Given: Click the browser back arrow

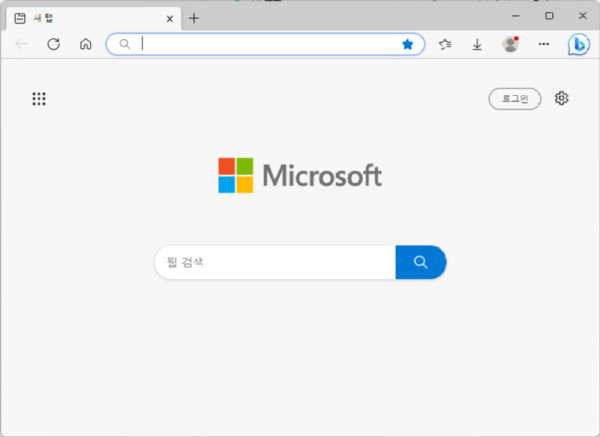Looking at the screenshot, I should pos(21,44).
